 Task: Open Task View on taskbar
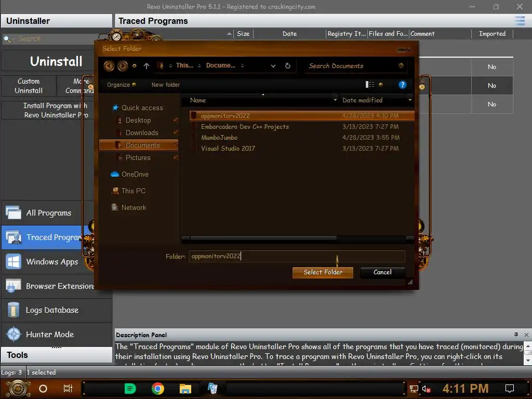pos(68,389)
